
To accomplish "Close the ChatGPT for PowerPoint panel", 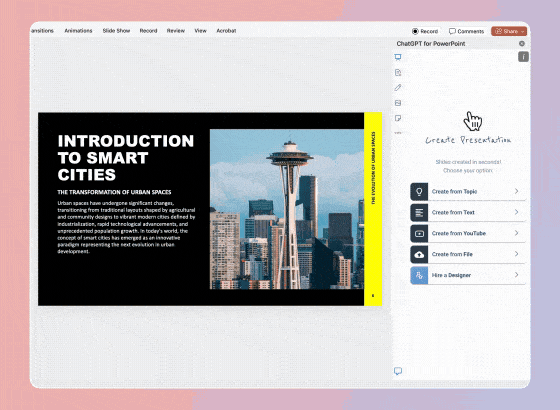I will coord(522,44).
